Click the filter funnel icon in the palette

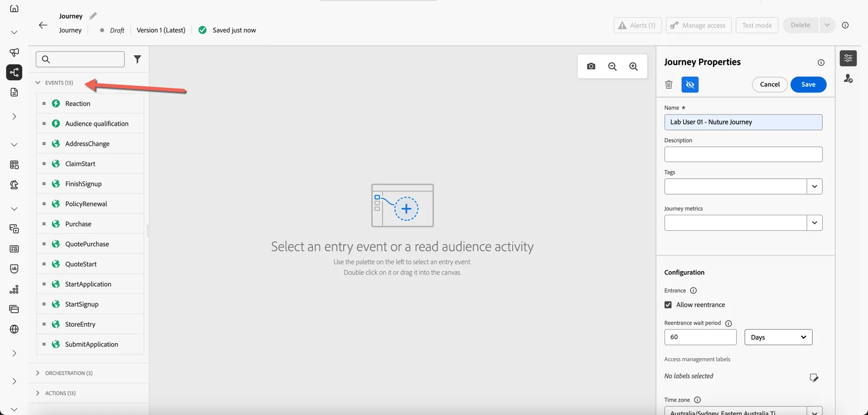coord(137,59)
